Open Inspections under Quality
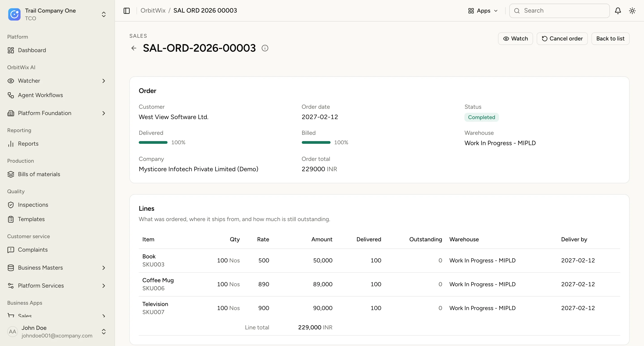 tap(57, 205)
